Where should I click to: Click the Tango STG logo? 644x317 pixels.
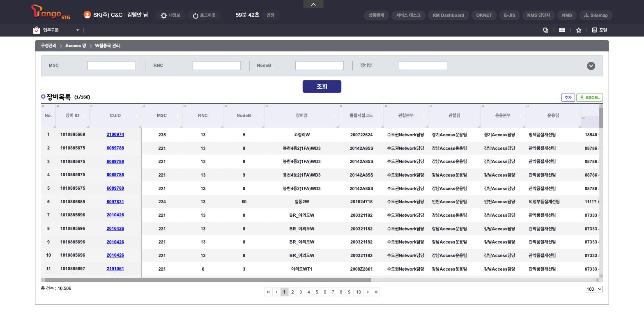[x=51, y=12]
